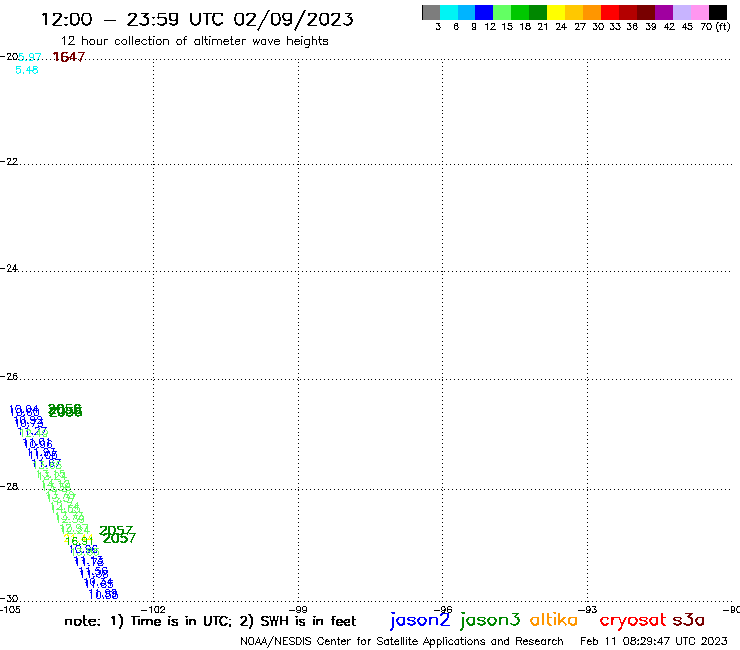The width and height of the screenshot is (740, 650).
Task: Click the '-99' longitude axis label
Action: (298, 609)
